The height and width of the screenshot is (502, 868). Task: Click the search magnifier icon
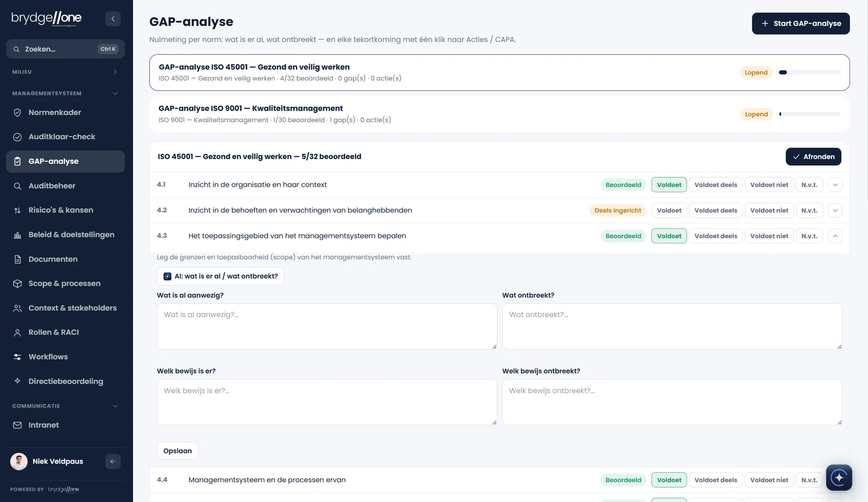(x=16, y=49)
